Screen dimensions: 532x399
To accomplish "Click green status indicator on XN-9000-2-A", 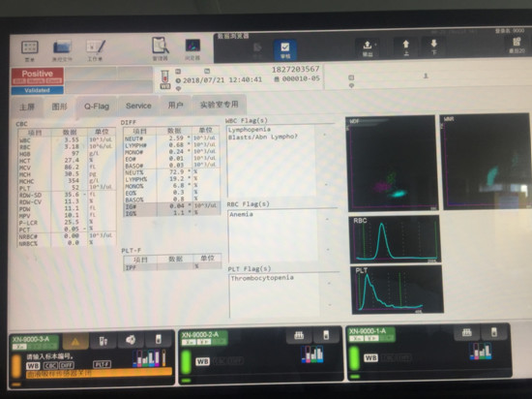I will coord(186,362).
